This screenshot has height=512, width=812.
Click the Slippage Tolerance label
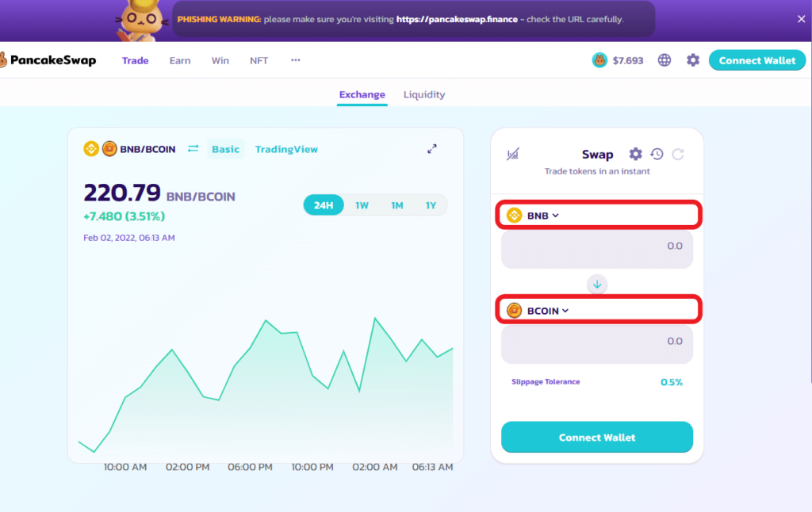pos(546,381)
